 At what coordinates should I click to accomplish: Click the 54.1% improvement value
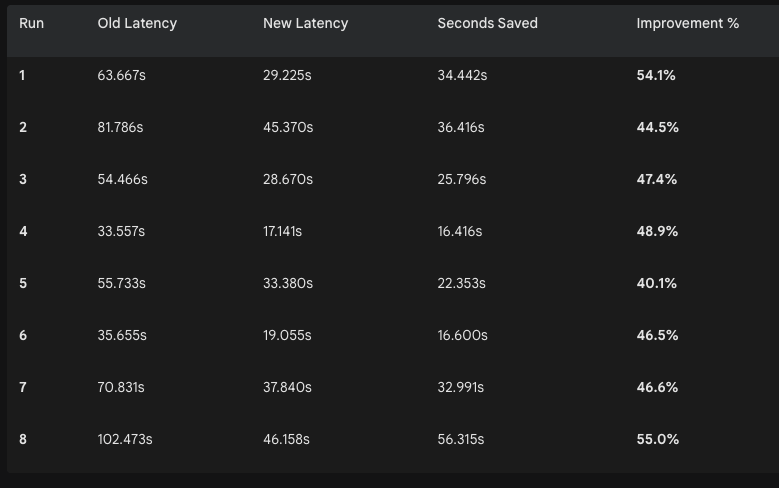656,75
